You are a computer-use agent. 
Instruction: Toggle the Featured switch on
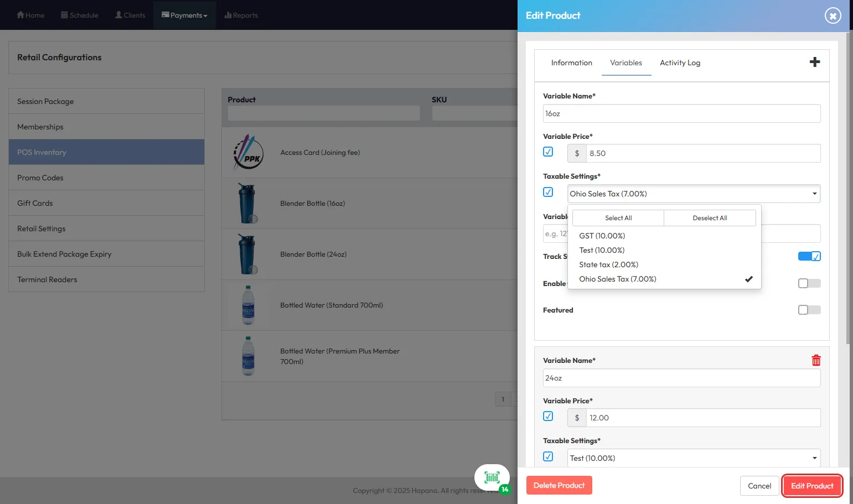[809, 310]
